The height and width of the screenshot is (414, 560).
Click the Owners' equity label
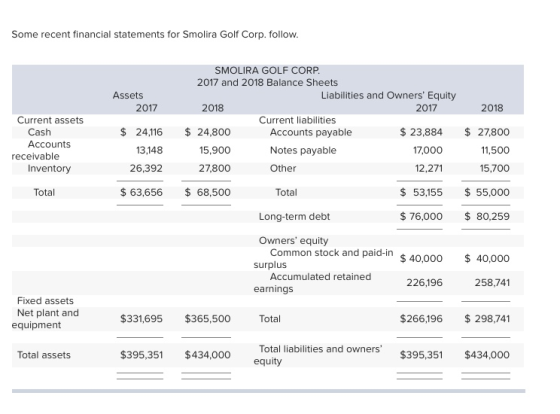pos(293,241)
